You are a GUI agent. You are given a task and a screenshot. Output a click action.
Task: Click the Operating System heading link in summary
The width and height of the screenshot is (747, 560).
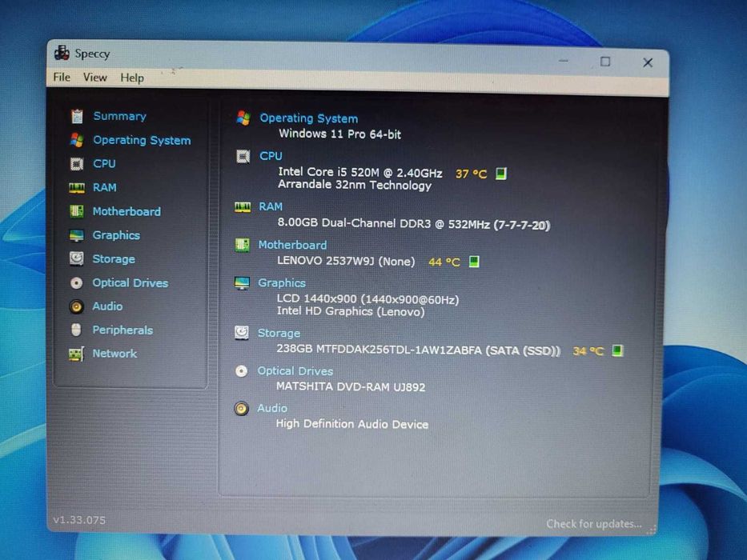click(309, 118)
